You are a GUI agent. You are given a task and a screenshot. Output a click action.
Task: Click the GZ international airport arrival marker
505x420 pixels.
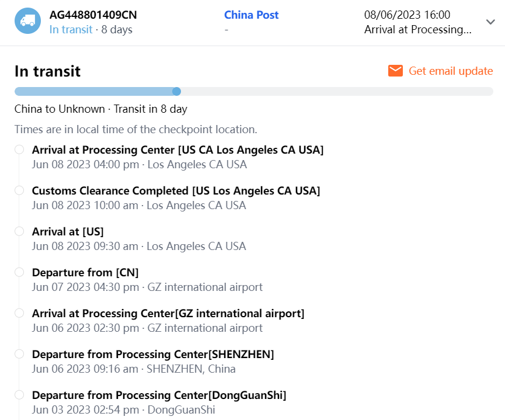pyautogui.click(x=19, y=313)
